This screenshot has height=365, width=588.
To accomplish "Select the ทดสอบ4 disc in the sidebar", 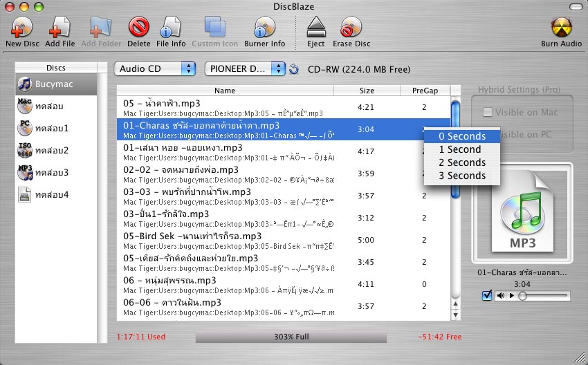I will (56, 194).
